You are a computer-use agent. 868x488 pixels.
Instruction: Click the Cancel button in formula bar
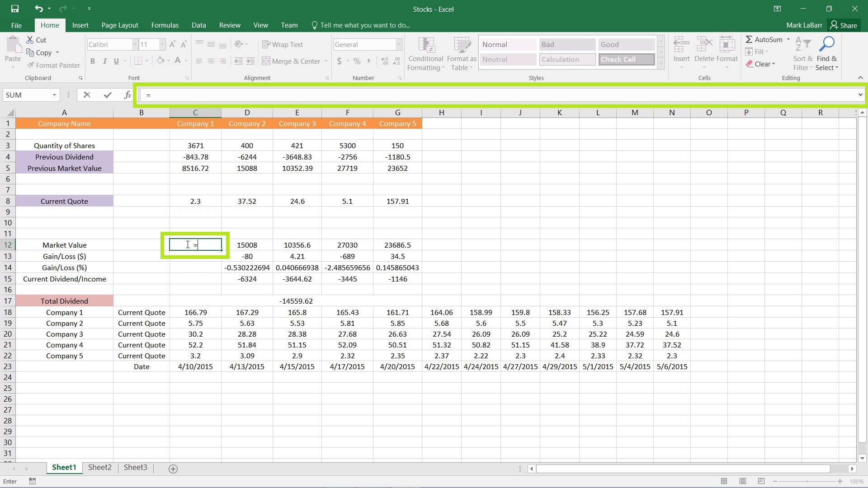tap(86, 95)
